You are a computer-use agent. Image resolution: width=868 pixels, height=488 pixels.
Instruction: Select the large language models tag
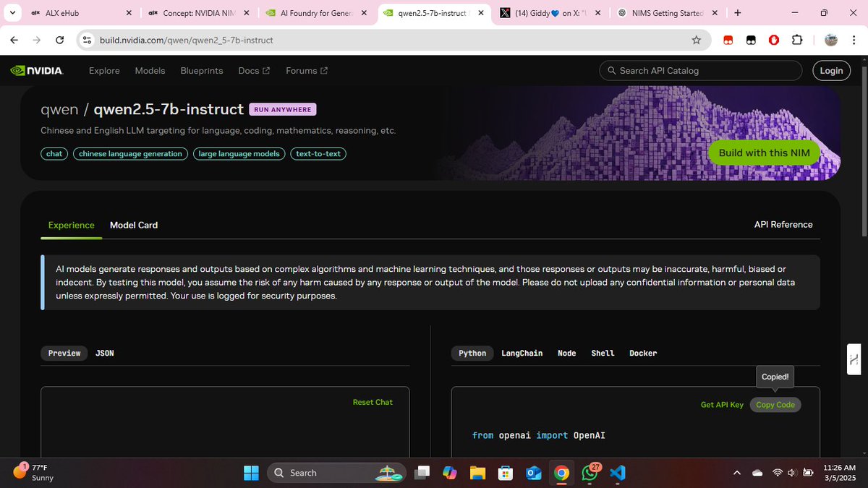coord(239,153)
